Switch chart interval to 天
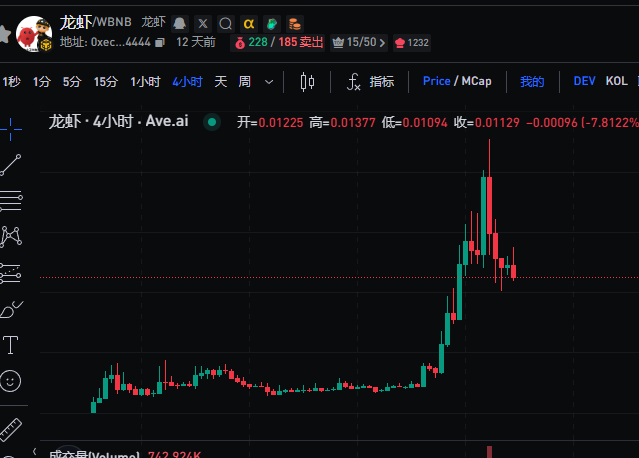 tap(220, 81)
